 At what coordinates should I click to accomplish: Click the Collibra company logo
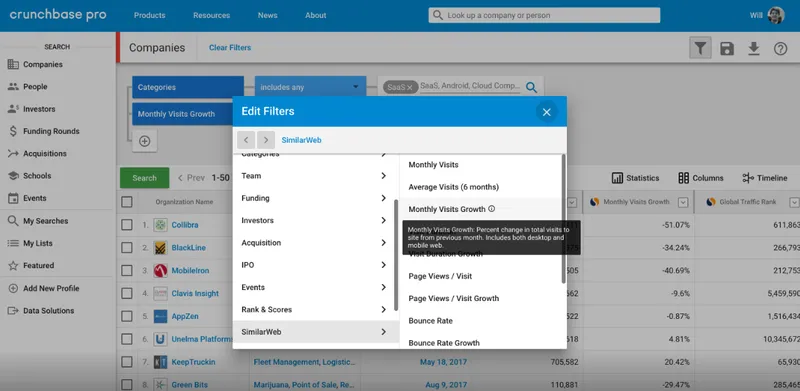click(160, 225)
